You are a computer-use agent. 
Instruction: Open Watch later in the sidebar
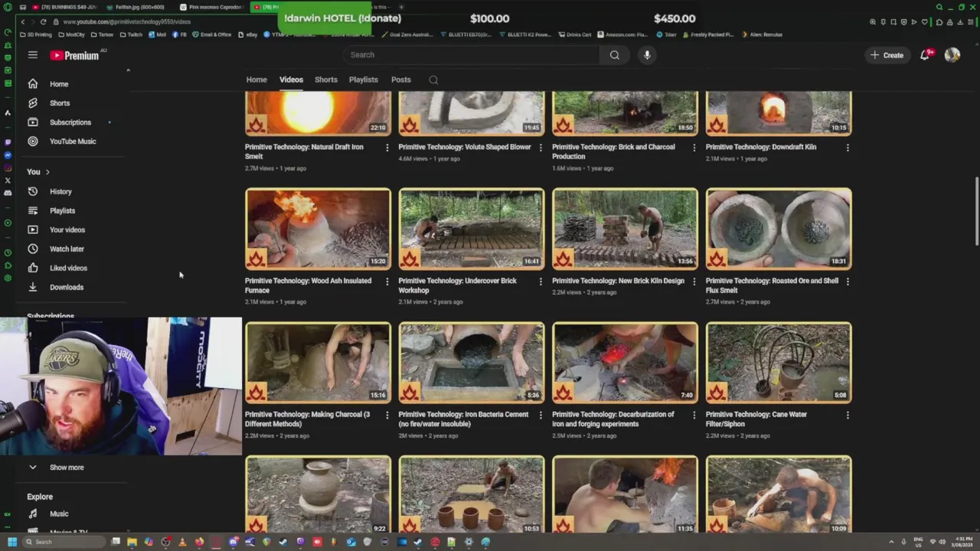pos(67,249)
